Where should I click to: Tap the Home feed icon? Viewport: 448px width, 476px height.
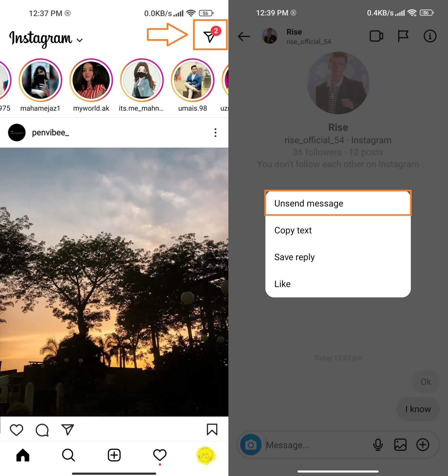(23, 455)
